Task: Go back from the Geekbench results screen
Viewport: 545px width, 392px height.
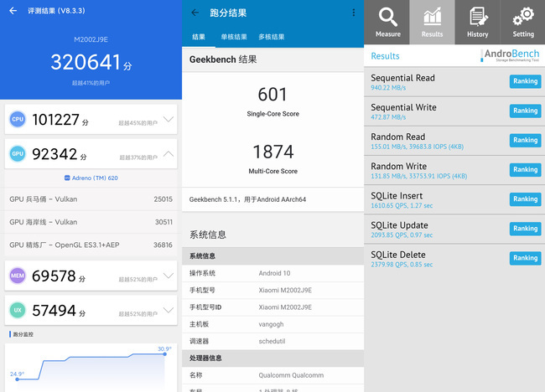Action: pyautogui.click(x=195, y=13)
